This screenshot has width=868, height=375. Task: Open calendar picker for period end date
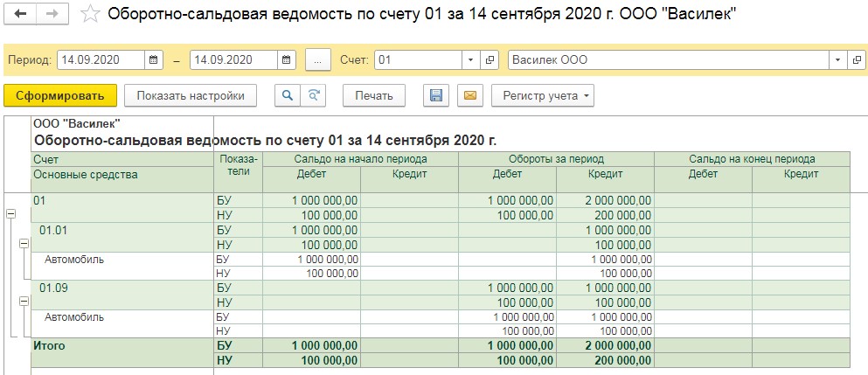click(286, 59)
